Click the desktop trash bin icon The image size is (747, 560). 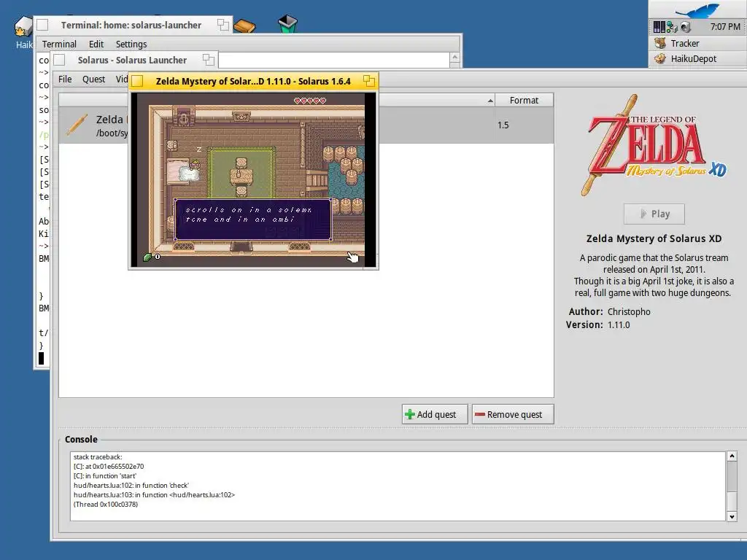tap(287, 24)
